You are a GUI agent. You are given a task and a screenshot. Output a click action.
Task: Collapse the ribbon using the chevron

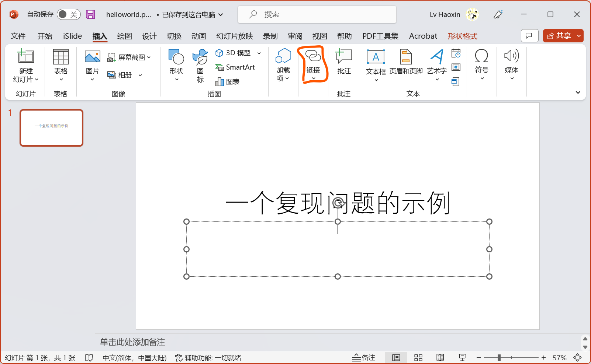(578, 92)
